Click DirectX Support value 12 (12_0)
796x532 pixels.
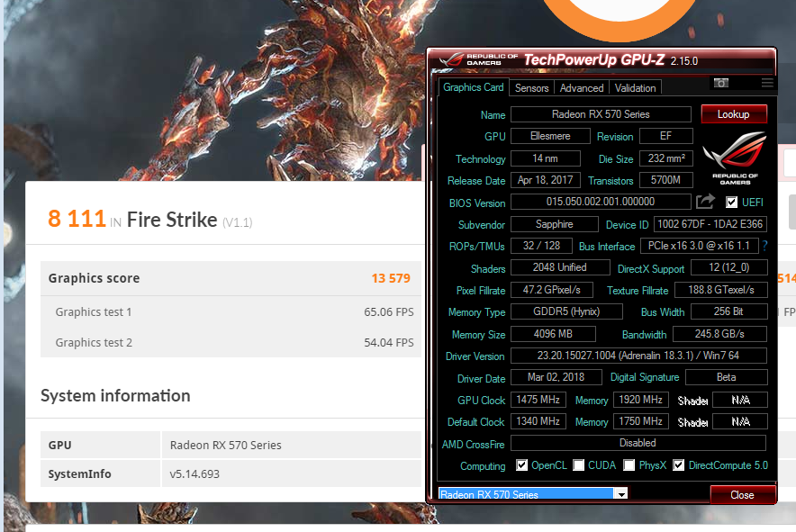tap(729, 267)
